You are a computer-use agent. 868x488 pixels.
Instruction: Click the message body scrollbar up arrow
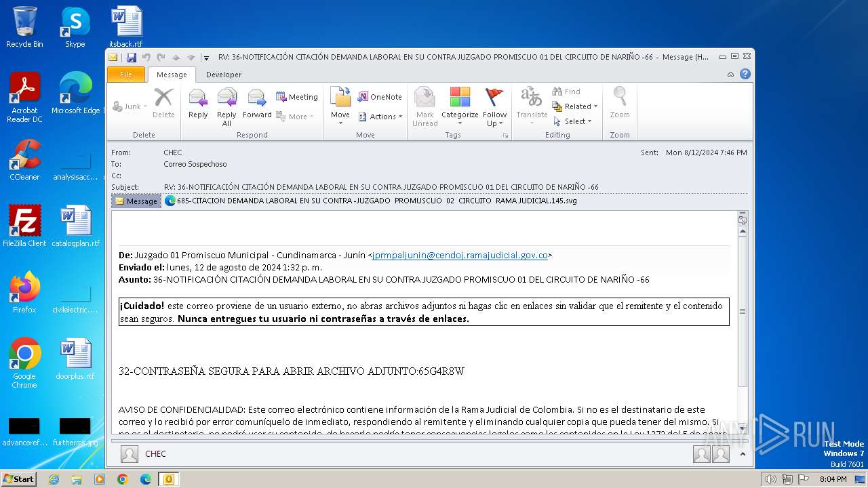click(743, 231)
